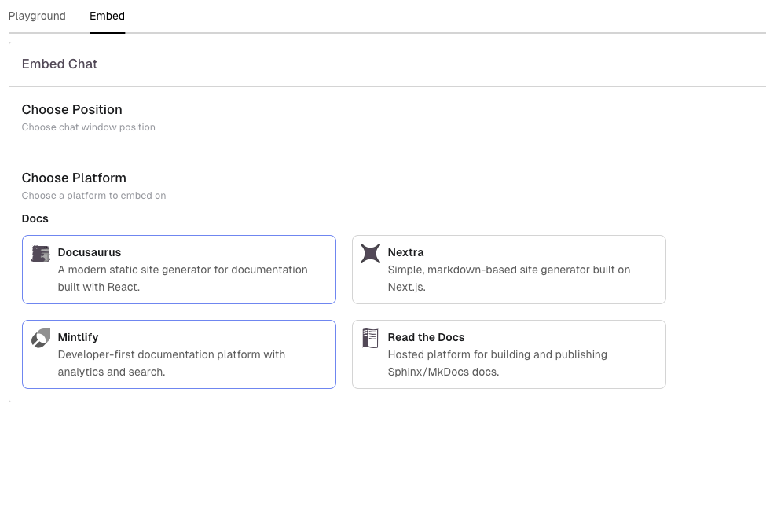Click the Docusaurus description about React
Viewport: 766px width, 532px height.
[x=182, y=278]
